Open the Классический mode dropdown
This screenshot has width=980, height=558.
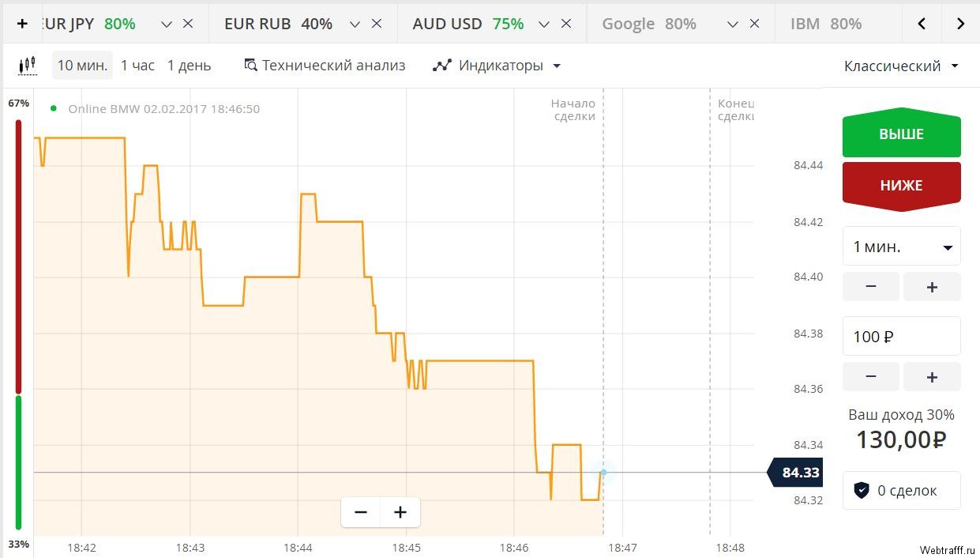pyautogui.click(x=901, y=66)
